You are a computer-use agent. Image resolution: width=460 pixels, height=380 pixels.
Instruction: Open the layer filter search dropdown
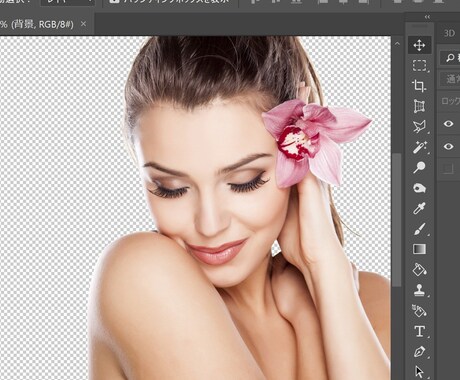coord(450,58)
